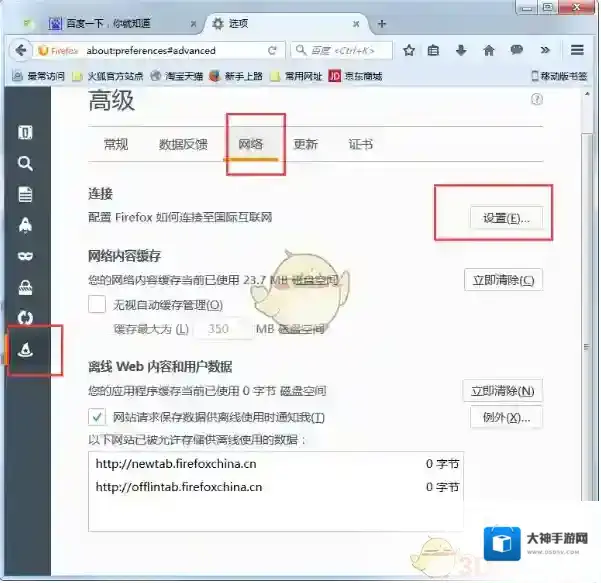Toggle 无视自动缓存管理(O) checkbox
This screenshot has width=601, height=583.
pos(97,305)
